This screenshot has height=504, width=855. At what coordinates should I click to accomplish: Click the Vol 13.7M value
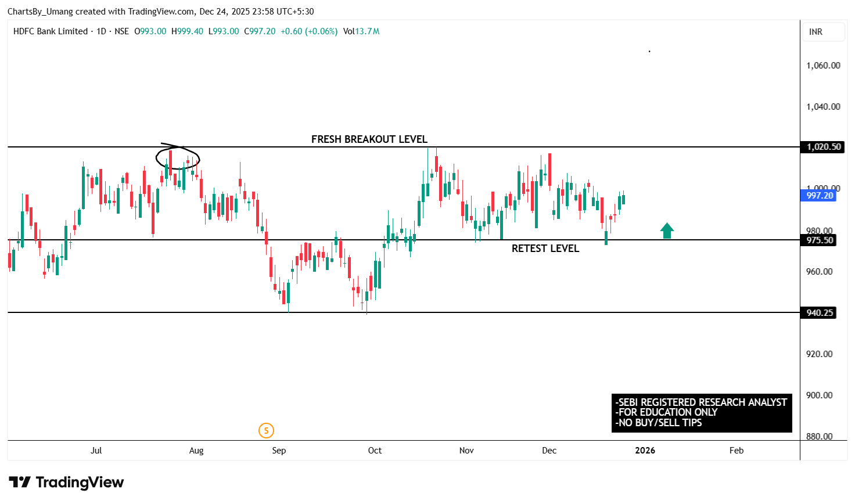[361, 31]
